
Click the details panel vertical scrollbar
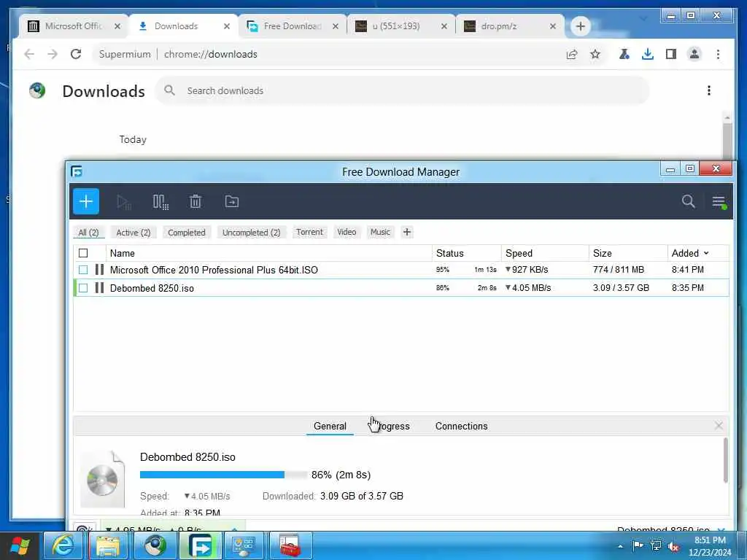(726, 460)
